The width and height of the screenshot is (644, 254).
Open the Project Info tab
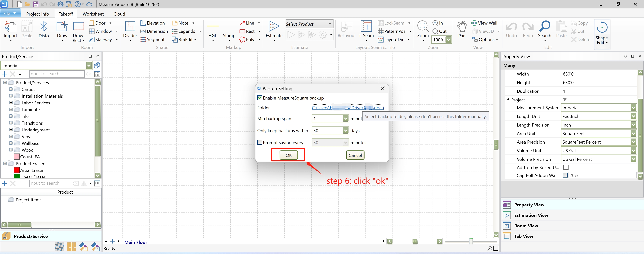click(37, 14)
